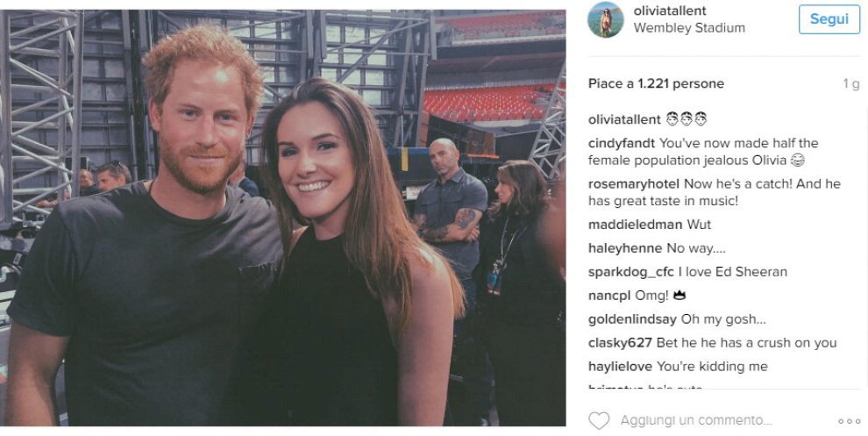Click the Segui follow button
The width and height of the screenshot is (868, 436).
point(829,19)
